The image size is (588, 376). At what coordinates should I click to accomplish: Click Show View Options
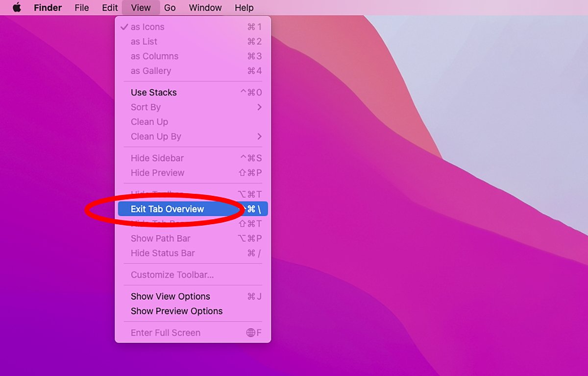(x=171, y=296)
